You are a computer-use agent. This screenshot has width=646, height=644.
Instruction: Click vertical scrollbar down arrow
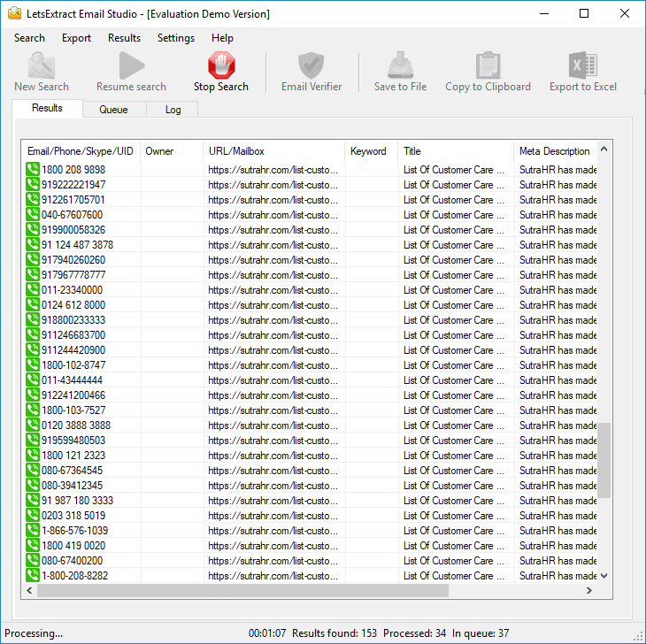point(604,576)
